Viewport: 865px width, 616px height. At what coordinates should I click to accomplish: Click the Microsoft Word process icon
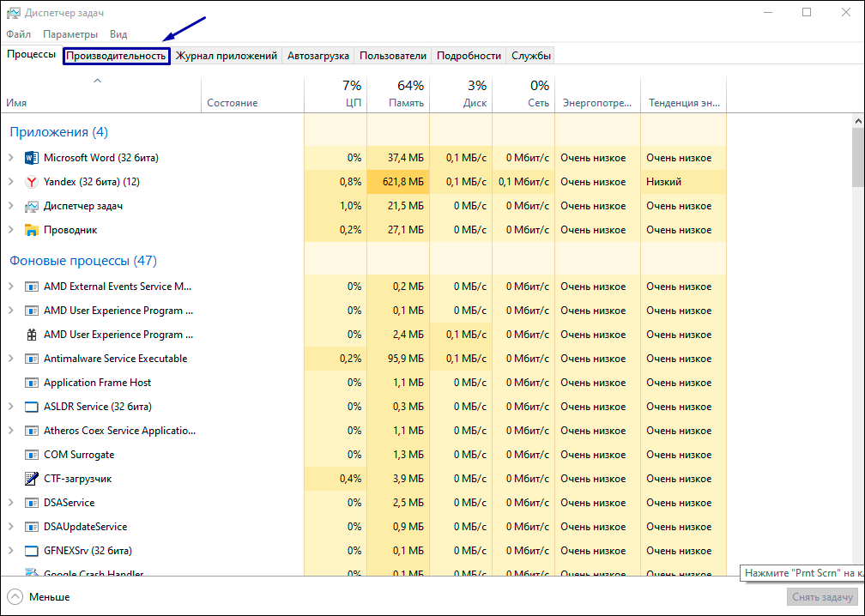point(32,158)
